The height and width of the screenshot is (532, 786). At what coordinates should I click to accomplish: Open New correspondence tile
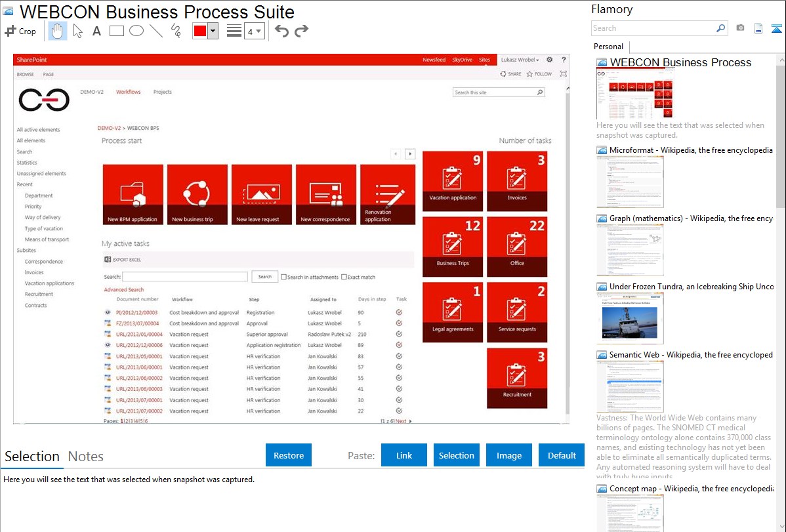tap(326, 195)
